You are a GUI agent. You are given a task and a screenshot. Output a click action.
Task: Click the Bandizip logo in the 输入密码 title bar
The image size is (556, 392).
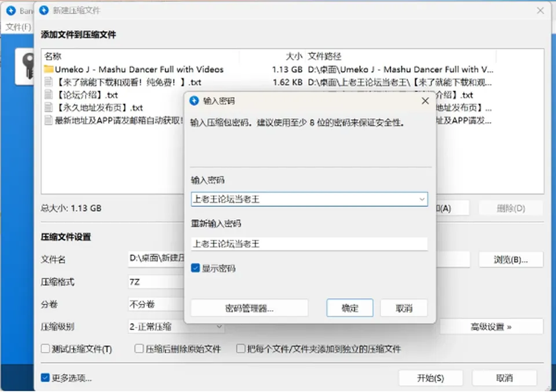coord(194,101)
